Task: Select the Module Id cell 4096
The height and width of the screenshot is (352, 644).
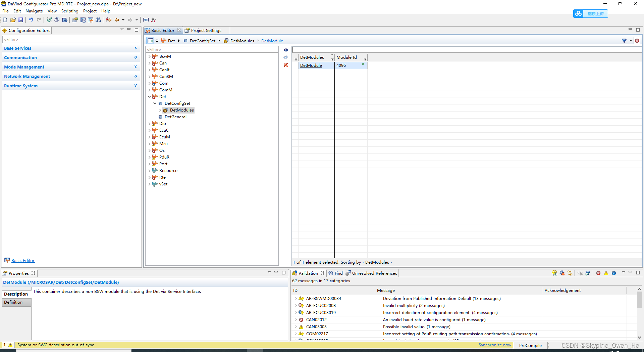Action: tap(351, 65)
